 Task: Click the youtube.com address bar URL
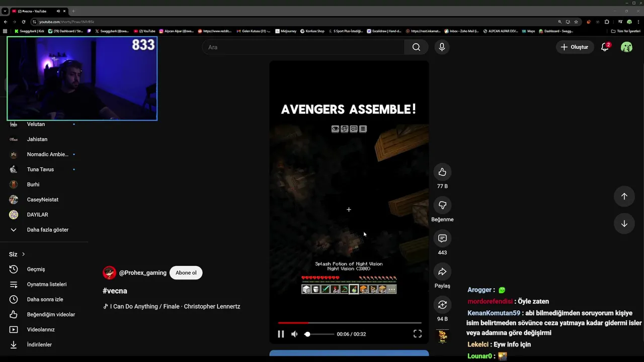(x=67, y=22)
